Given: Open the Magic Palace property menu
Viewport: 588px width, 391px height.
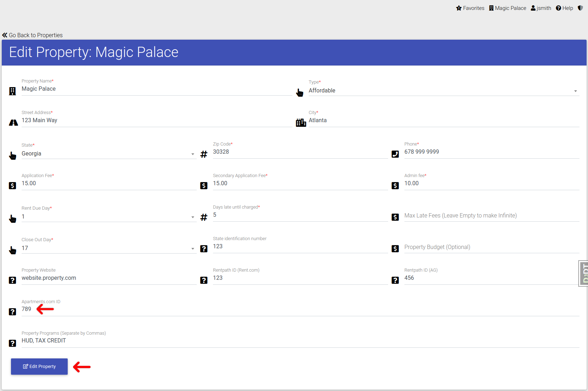Looking at the screenshot, I should click(508, 8).
